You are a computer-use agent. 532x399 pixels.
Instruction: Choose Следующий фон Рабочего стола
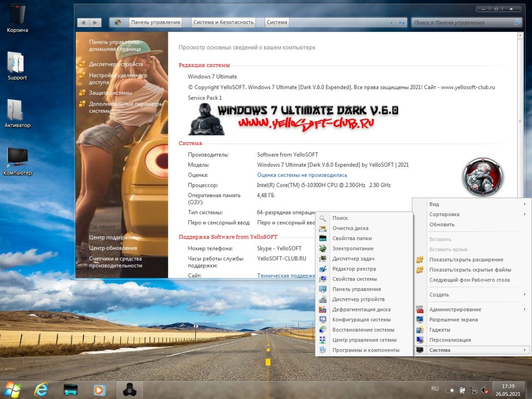pos(469,280)
